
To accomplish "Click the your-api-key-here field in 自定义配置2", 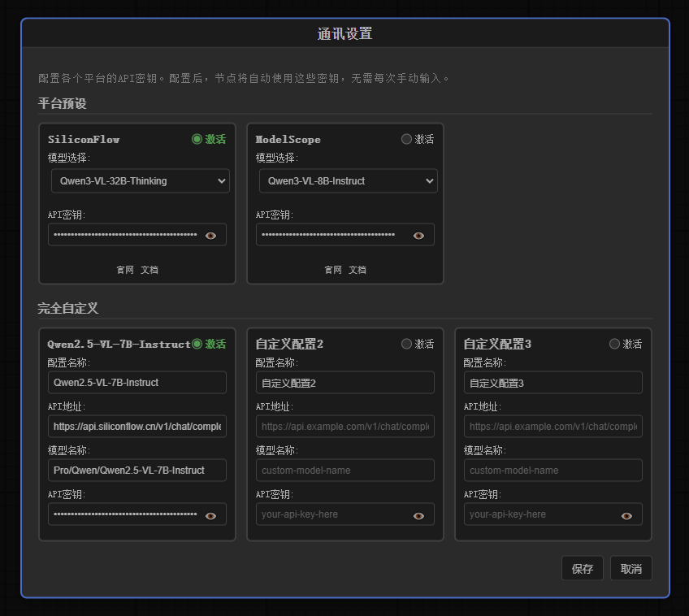I will (x=345, y=514).
